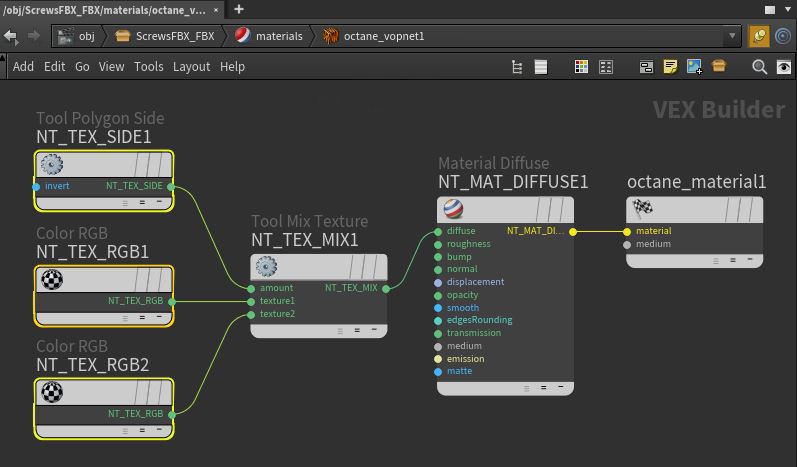Add a new tab with plus button
The image size is (797, 467).
tap(238, 9)
